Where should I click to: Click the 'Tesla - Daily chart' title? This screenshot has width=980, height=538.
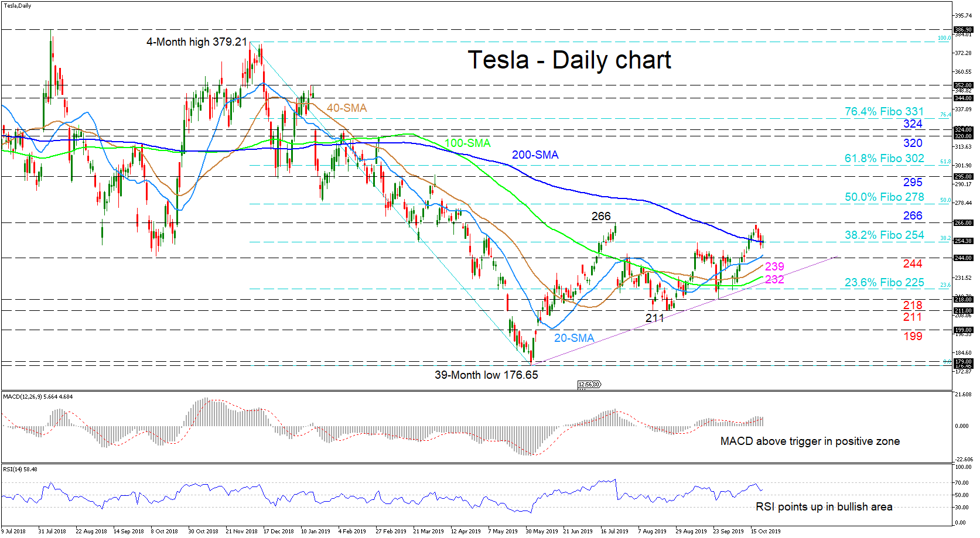click(x=569, y=60)
